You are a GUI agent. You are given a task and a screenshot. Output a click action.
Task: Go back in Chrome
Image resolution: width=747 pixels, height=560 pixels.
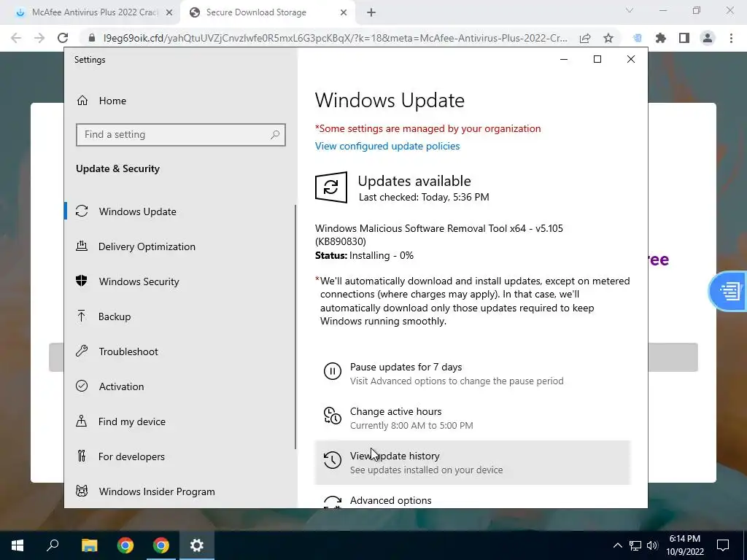(16, 38)
